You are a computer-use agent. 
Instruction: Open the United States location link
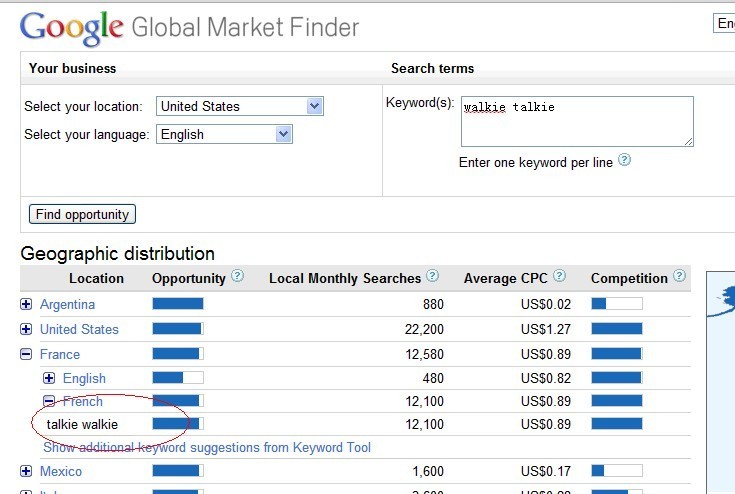pyautogui.click(x=79, y=329)
